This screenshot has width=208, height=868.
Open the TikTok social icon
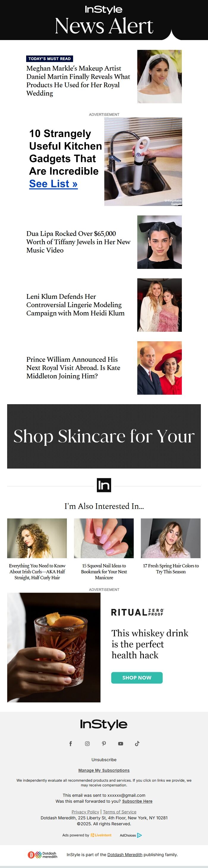(x=137, y=743)
